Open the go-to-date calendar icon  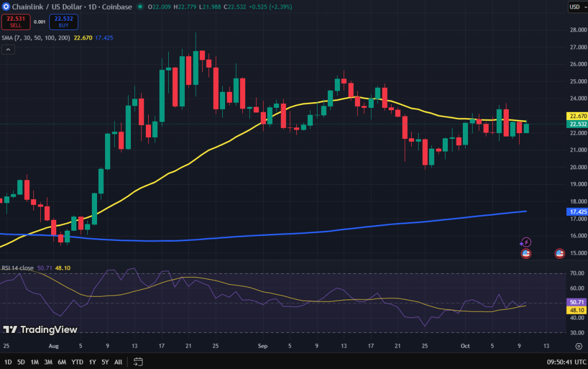[x=138, y=362]
